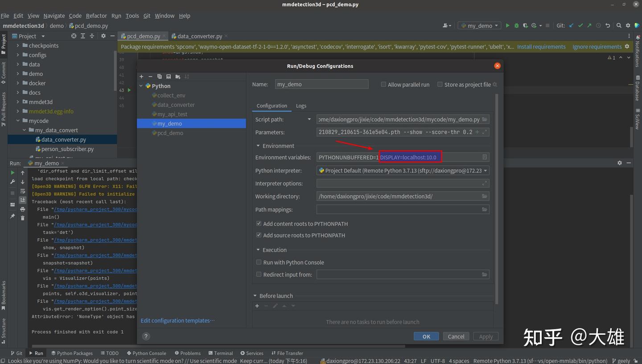
Task: Enable Allow parallel run checkbox
Action: click(x=383, y=85)
